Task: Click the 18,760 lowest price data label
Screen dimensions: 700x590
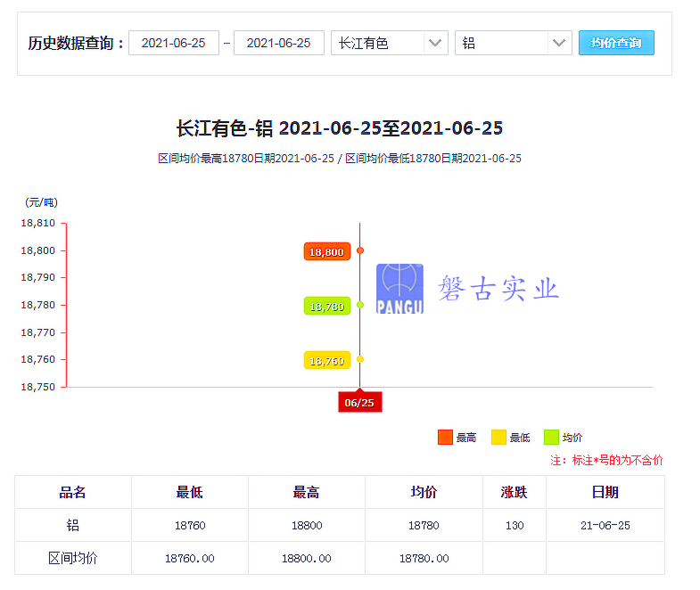Action: [x=326, y=360]
